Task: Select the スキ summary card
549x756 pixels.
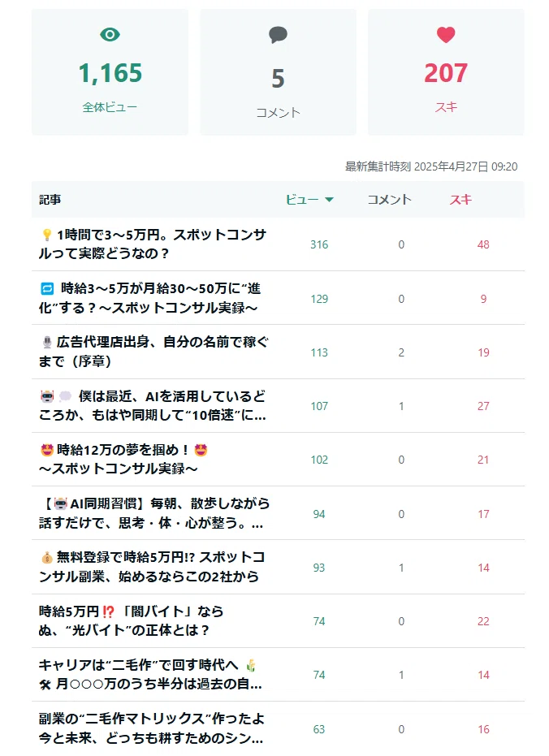Action: (x=446, y=71)
